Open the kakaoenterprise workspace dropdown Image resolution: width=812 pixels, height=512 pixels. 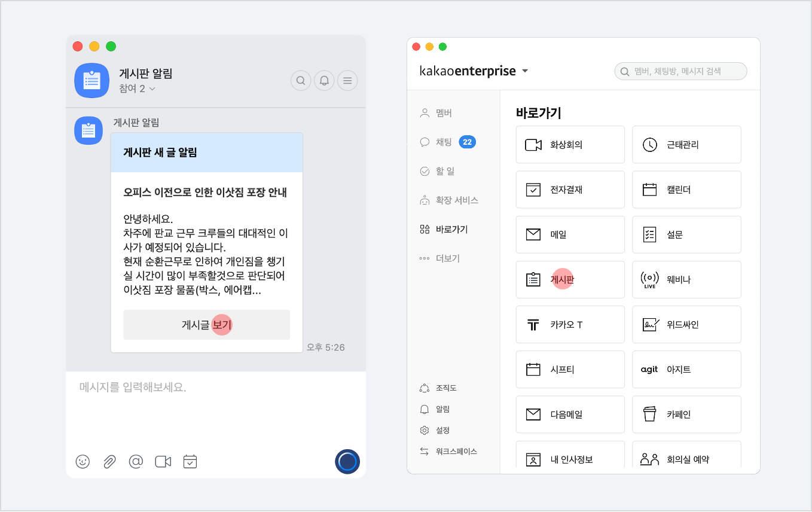pyautogui.click(x=525, y=71)
